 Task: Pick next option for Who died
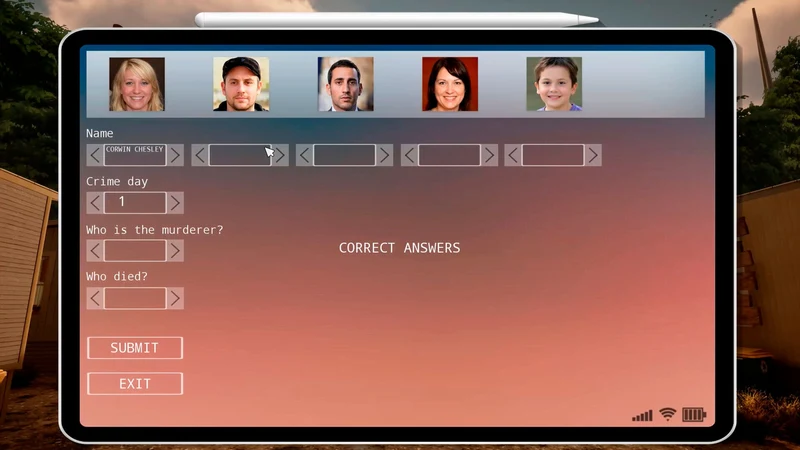click(175, 298)
